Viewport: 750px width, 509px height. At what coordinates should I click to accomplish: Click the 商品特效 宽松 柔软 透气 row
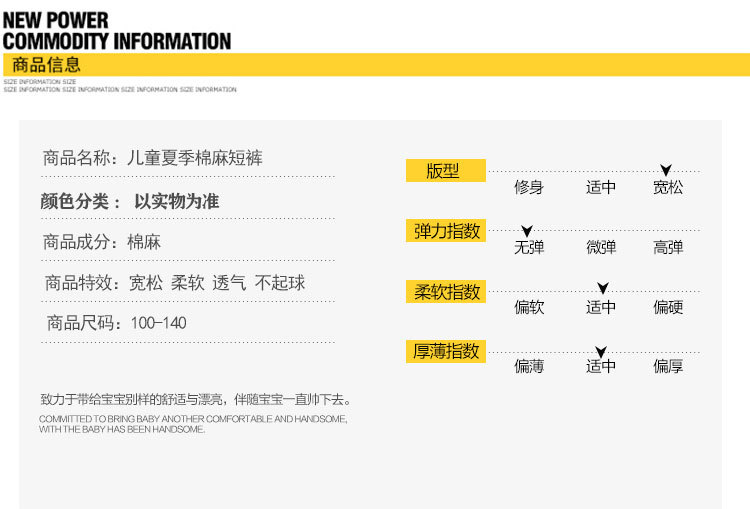click(x=188, y=283)
